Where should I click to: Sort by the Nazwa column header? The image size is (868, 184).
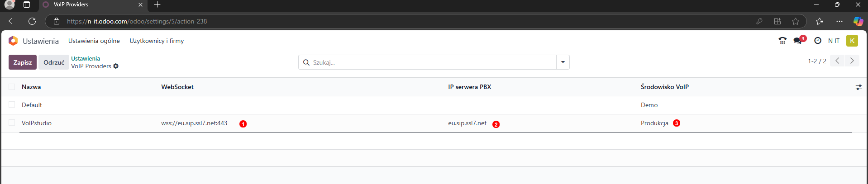pyautogui.click(x=31, y=87)
